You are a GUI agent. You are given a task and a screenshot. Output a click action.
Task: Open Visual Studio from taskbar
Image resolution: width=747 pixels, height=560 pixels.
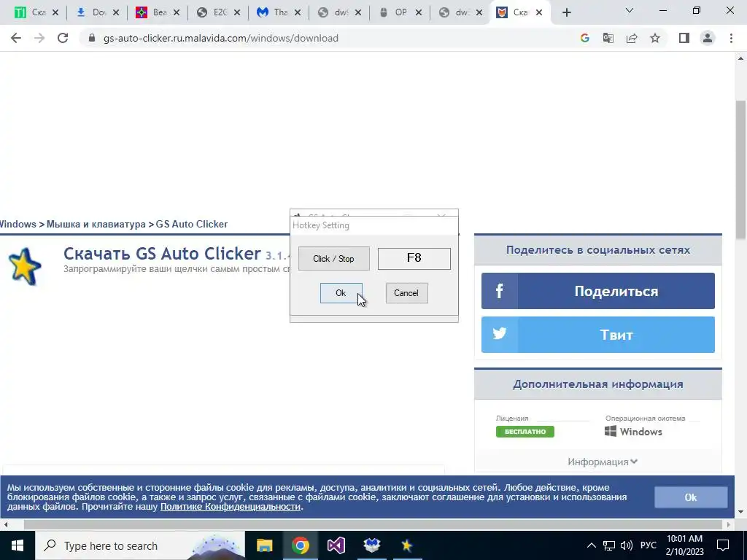pos(336,545)
